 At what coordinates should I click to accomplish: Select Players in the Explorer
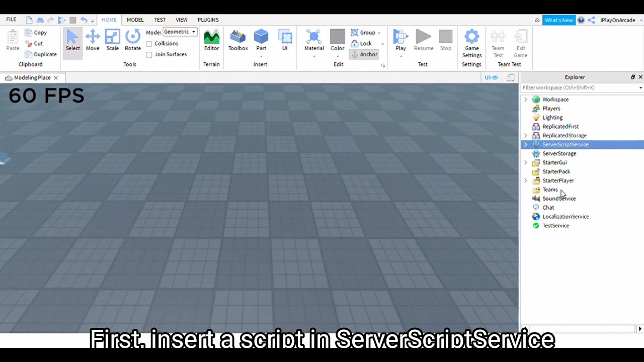(551, 109)
